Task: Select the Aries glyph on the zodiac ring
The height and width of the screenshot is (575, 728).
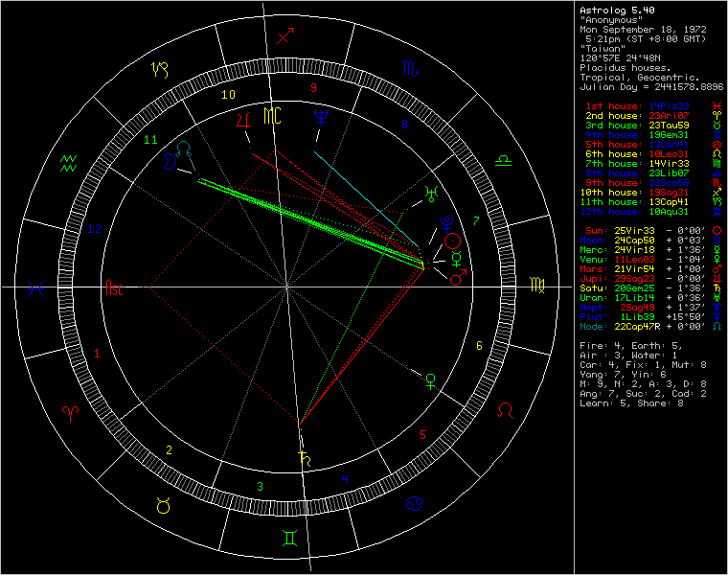Action: 70,413
